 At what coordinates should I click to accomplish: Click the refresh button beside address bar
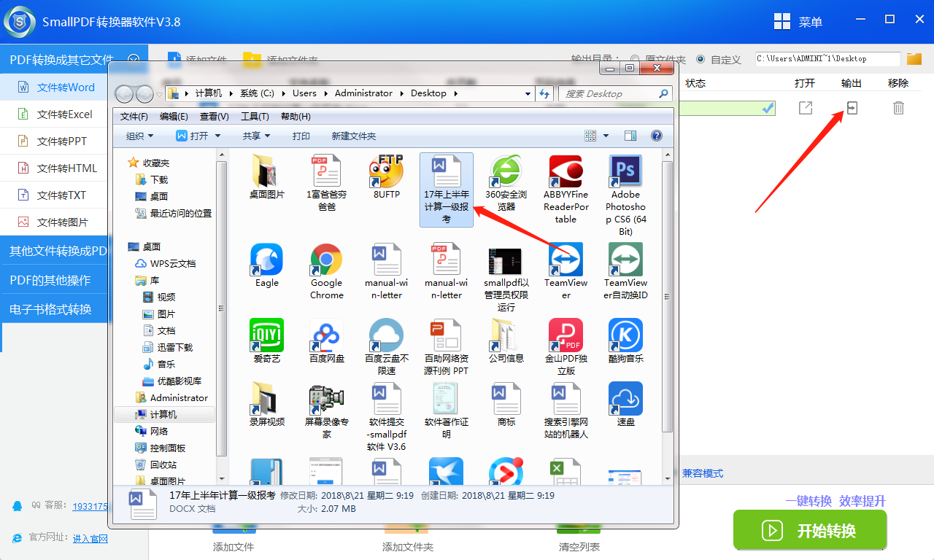click(544, 93)
